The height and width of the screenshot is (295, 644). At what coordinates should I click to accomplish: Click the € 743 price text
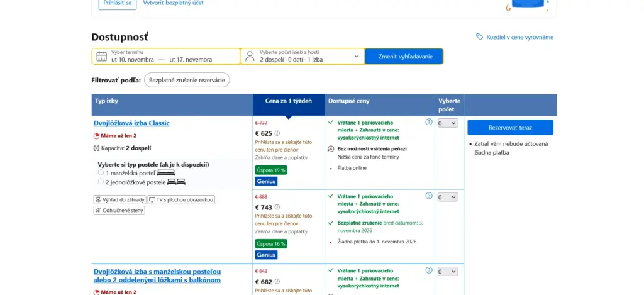264,208
